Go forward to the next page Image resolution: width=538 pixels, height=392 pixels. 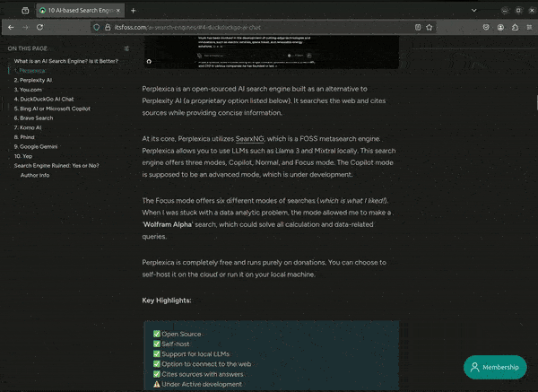(26, 28)
